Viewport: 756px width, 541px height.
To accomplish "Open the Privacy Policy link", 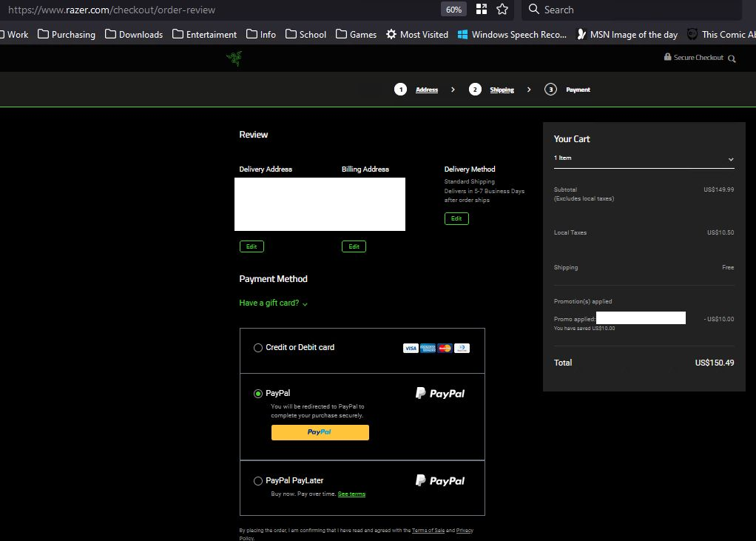I will (x=465, y=531).
